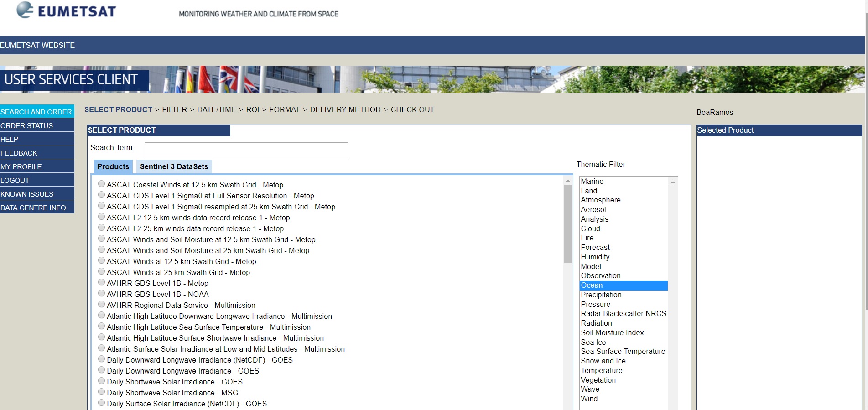Select Observation in Thematic Filter
The image size is (868, 410).
pos(624,275)
